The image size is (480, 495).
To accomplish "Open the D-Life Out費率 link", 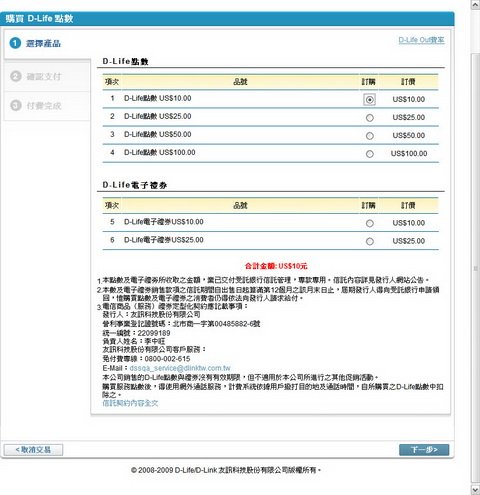I will coord(421,40).
